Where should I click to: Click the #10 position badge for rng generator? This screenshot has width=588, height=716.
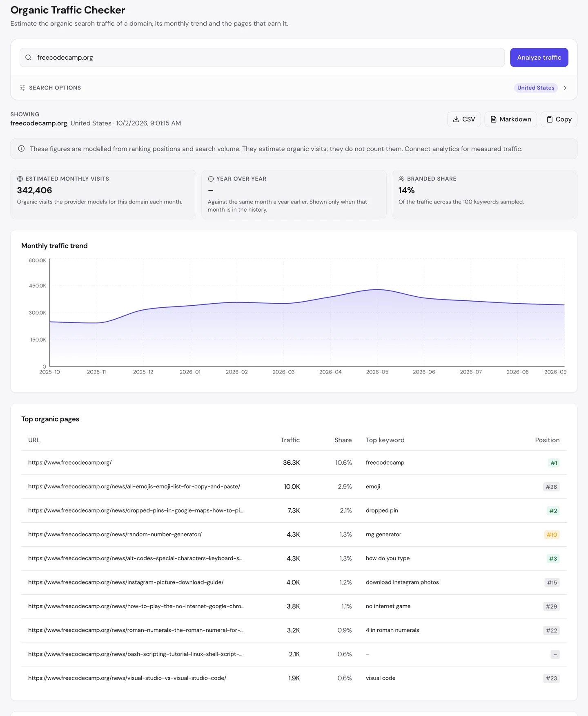coord(552,535)
